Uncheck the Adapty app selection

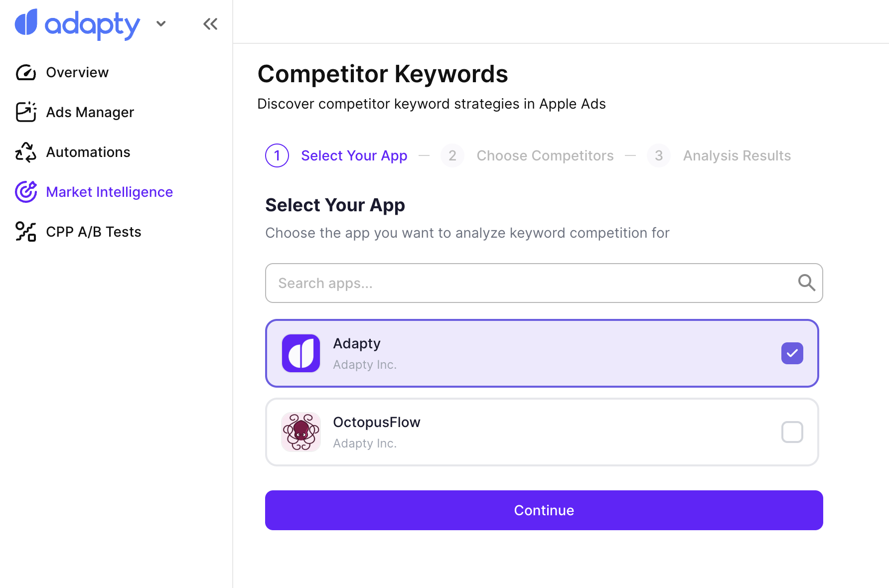792,353
